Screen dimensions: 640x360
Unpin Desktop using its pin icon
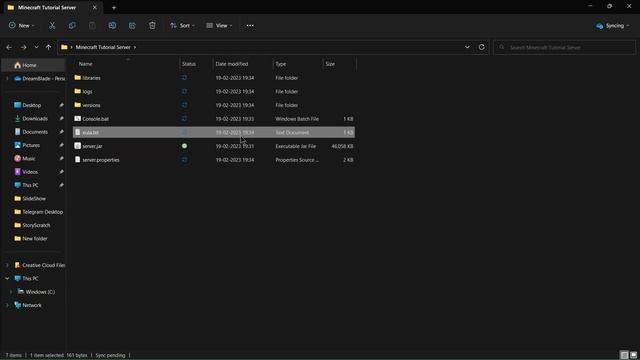pos(61,105)
